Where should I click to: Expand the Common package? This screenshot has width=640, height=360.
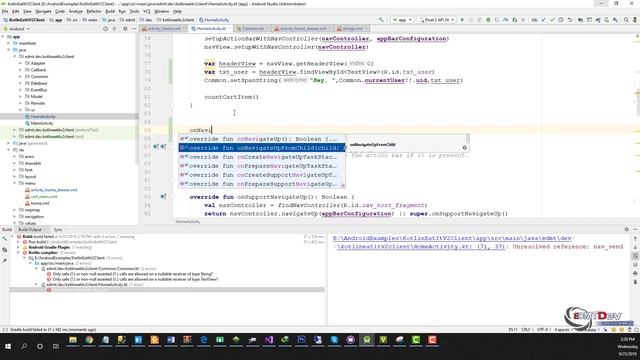point(20,76)
